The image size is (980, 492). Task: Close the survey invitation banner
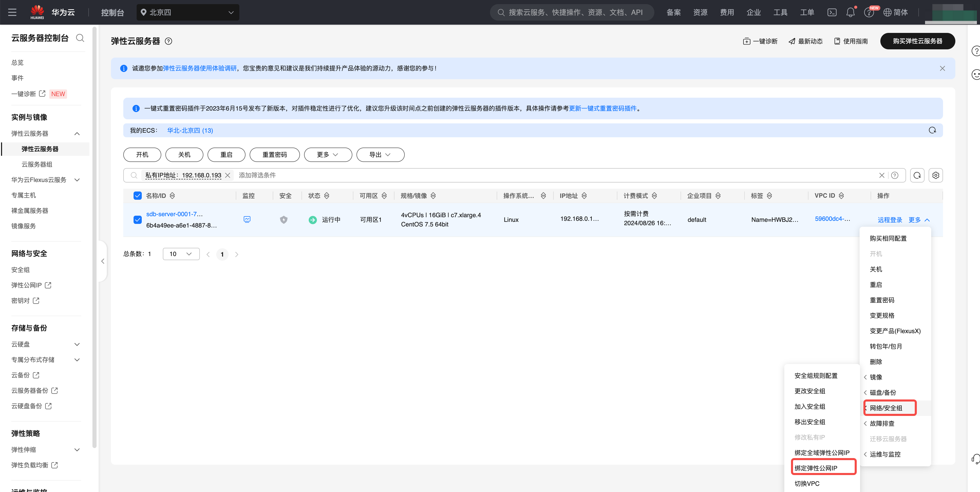tap(942, 68)
